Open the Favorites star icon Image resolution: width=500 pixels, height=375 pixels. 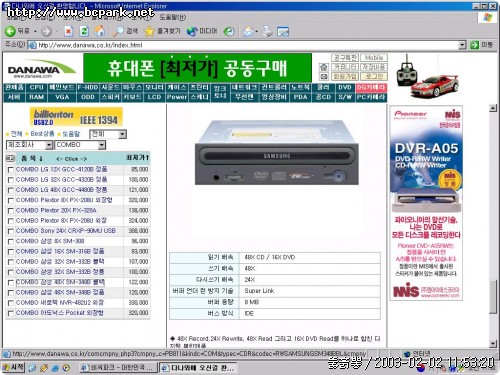point(149,31)
